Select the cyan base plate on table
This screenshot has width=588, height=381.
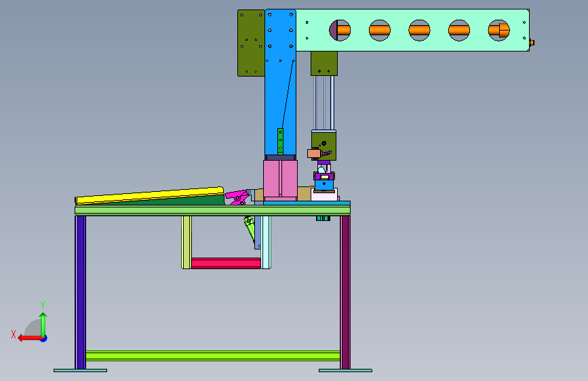pos(307,203)
